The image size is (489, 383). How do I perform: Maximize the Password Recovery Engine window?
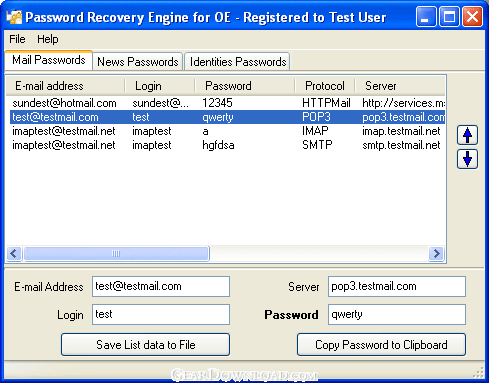click(449, 16)
